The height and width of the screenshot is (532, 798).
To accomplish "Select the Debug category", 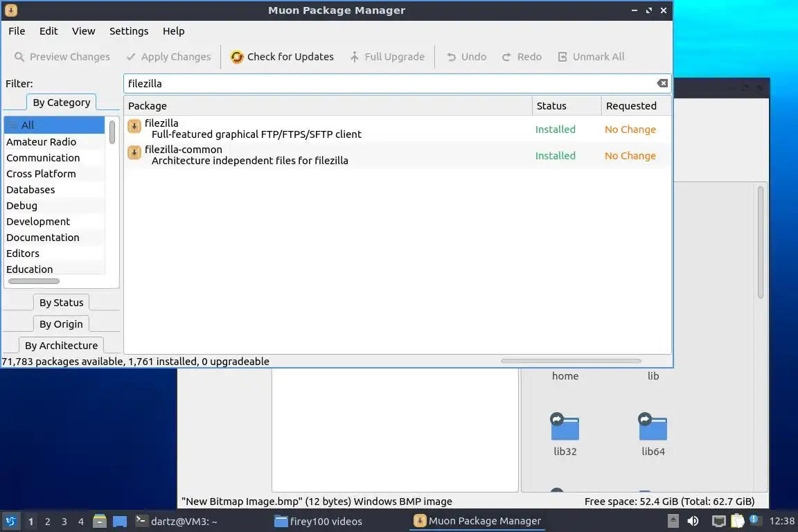I will click(x=55, y=206).
